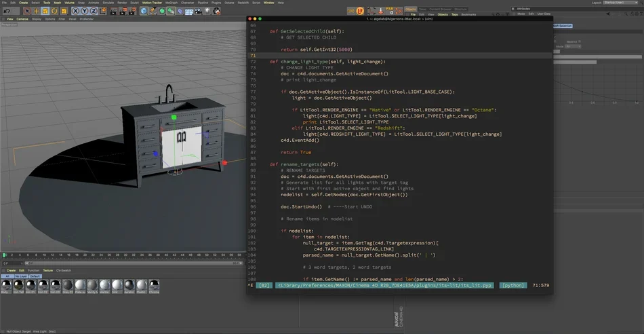Image resolution: width=644 pixels, height=334 pixels.
Task: Switch to the Content Browser tab
Action: point(440,9)
